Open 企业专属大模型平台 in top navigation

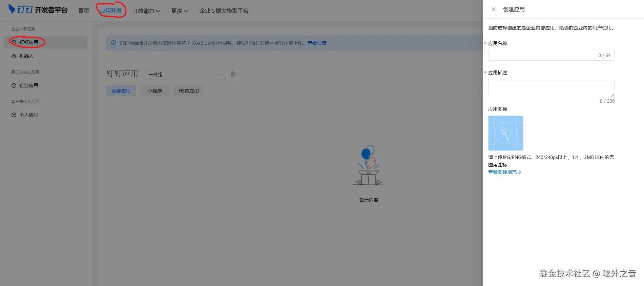coord(224,11)
